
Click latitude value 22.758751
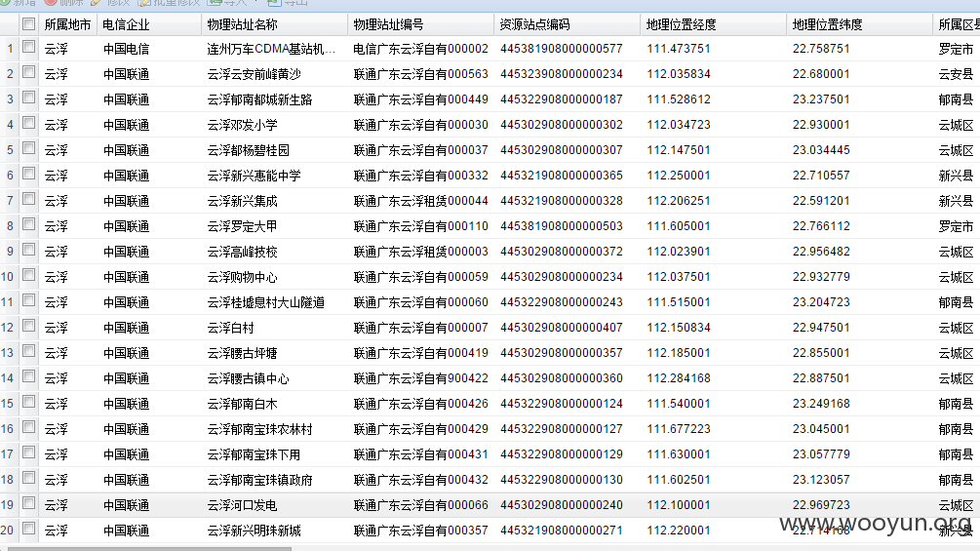pyautogui.click(x=821, y=49)
